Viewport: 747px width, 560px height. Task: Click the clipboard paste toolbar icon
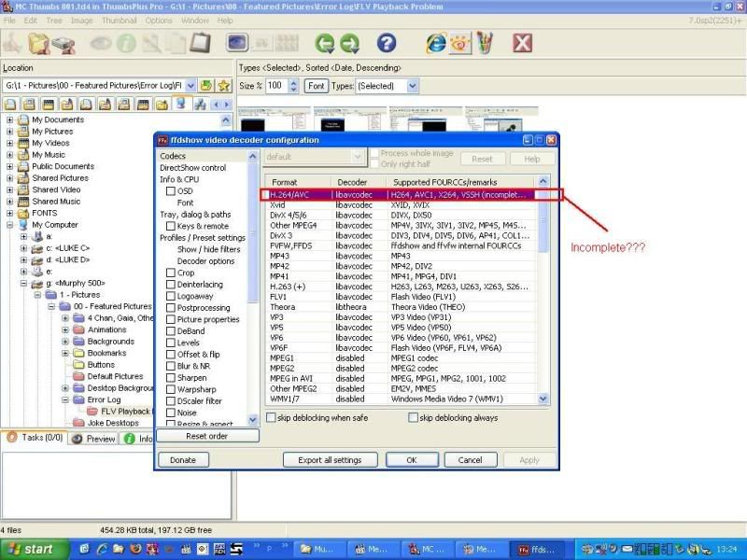pos(201,43)
